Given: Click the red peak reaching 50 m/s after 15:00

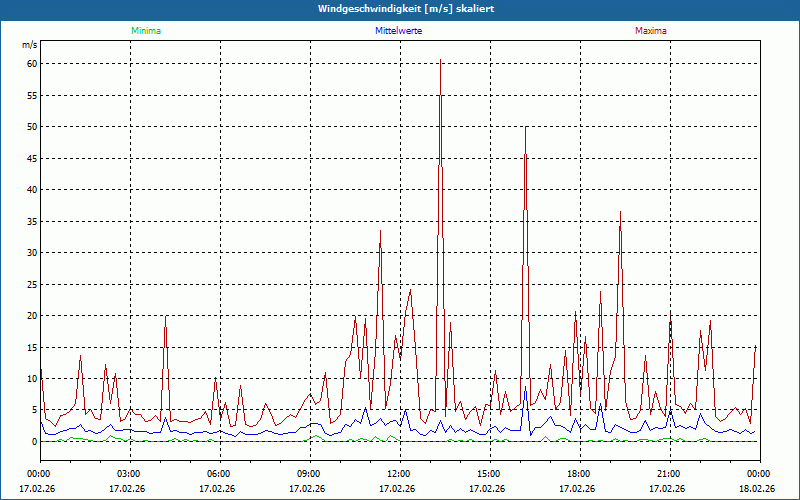Looking at the screenshot, I should 526,128.
